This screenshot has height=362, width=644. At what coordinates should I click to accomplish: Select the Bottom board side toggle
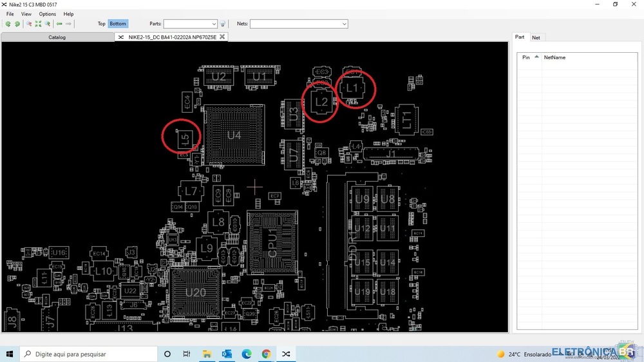click(x=118, y=24)
